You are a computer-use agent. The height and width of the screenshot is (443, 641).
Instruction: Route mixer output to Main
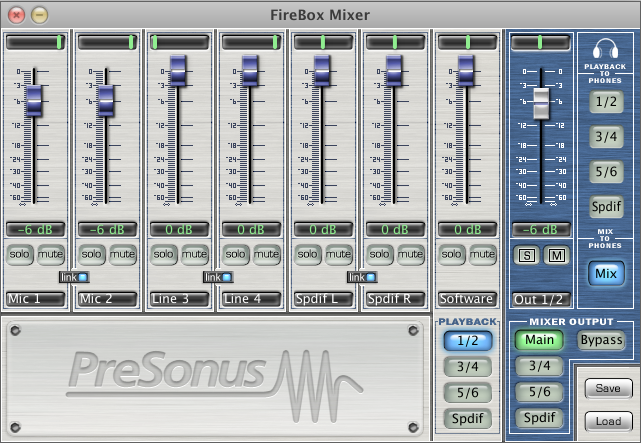pyautogui.click(x=539, y=340)
